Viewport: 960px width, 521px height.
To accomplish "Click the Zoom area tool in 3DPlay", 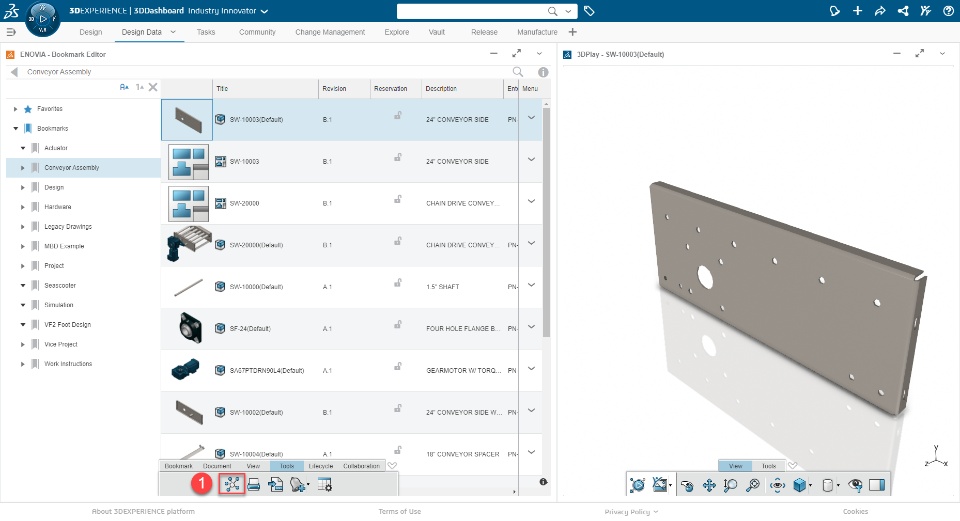I will 752,485.
